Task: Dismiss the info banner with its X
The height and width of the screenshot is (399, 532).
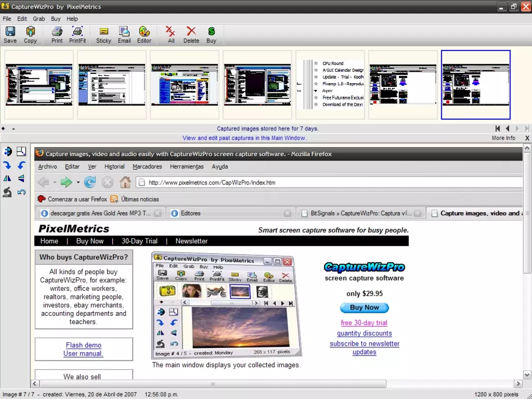Action: [527, 138]
